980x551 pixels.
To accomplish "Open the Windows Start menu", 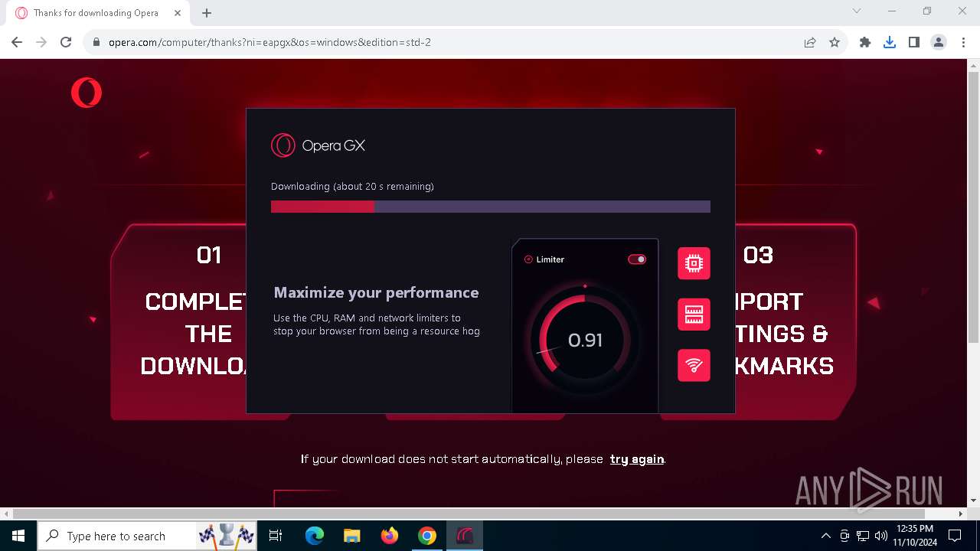I will point(18,536).
